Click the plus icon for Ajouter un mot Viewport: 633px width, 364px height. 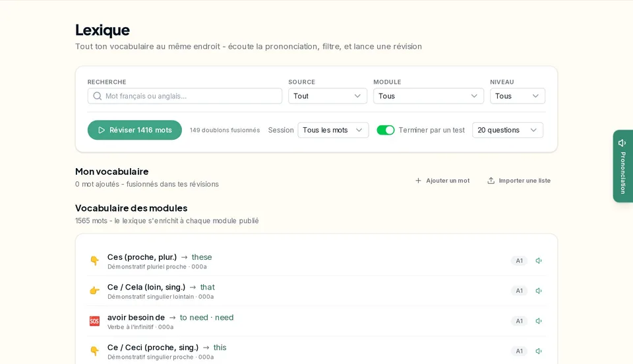[x=418, y=181]
